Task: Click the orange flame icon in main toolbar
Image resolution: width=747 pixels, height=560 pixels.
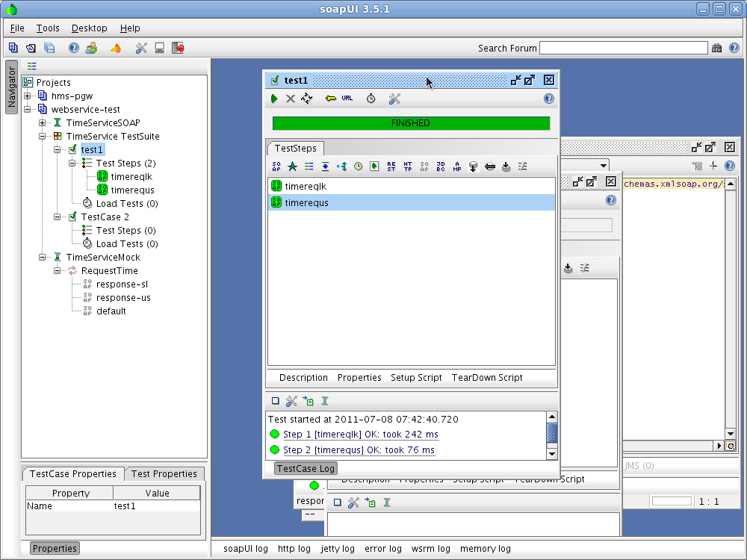Action: click(116, 48)
